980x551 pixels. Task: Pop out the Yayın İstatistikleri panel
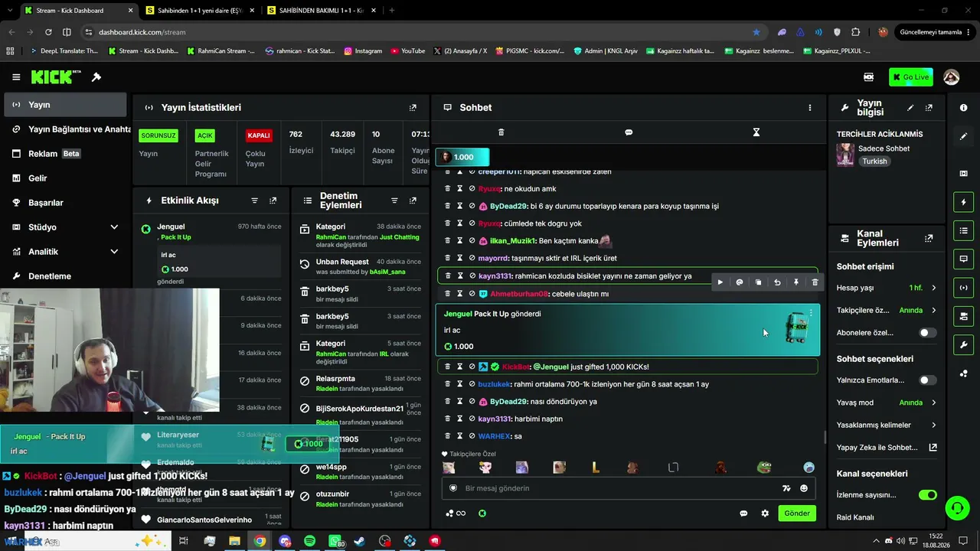click(413, 108)
